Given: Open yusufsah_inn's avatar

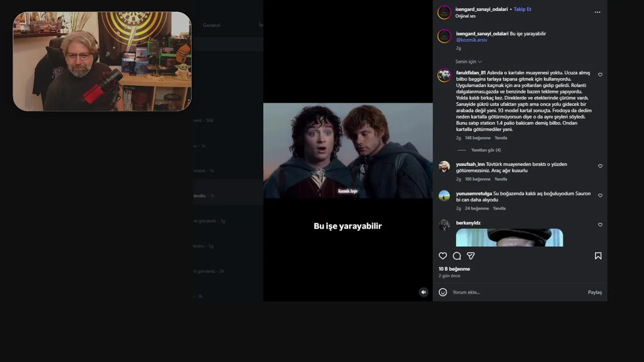Looking at the screenshot, I should [444, 167].
